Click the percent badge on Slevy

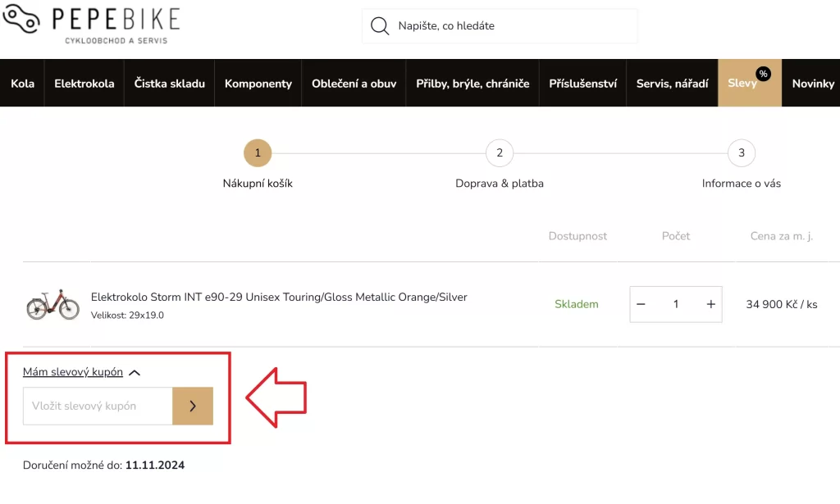(x=763, y=74)
